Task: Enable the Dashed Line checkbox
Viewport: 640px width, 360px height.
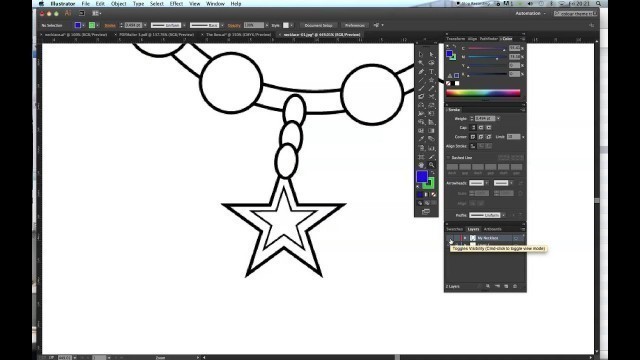Action: (449, 158)
